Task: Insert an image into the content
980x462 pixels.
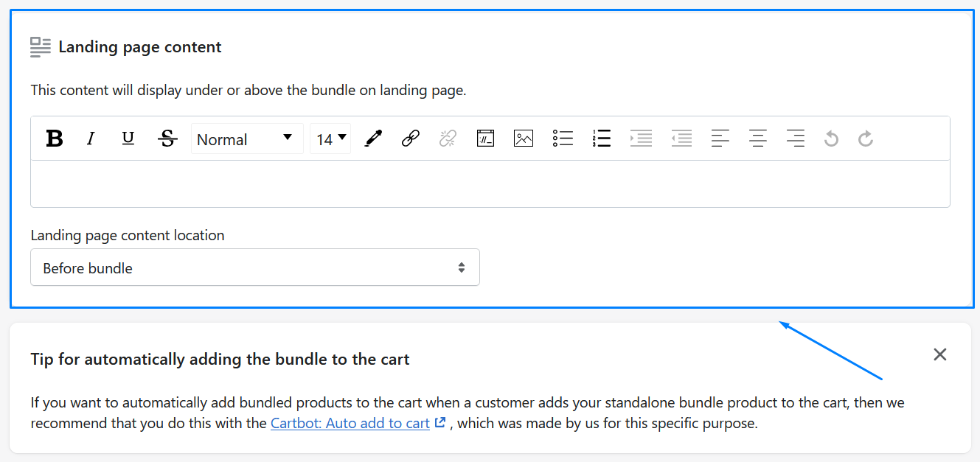Action: tap(524, 139)
